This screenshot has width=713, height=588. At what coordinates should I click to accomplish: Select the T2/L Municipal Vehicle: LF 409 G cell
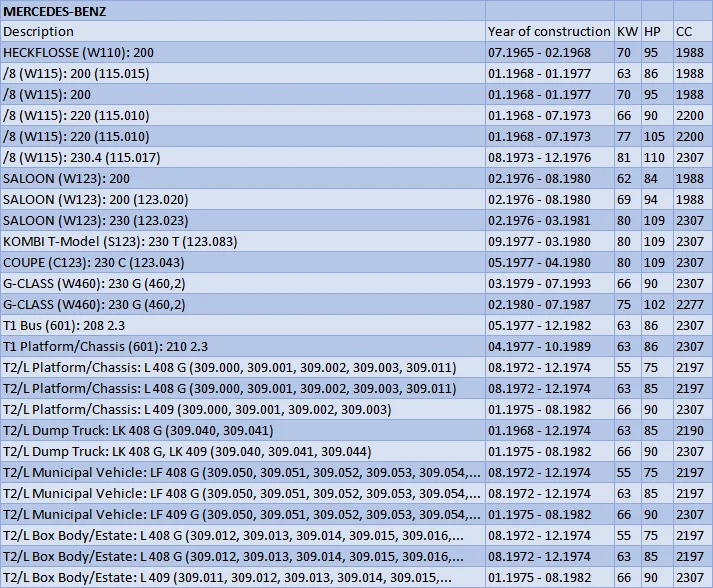coord(243,515)
